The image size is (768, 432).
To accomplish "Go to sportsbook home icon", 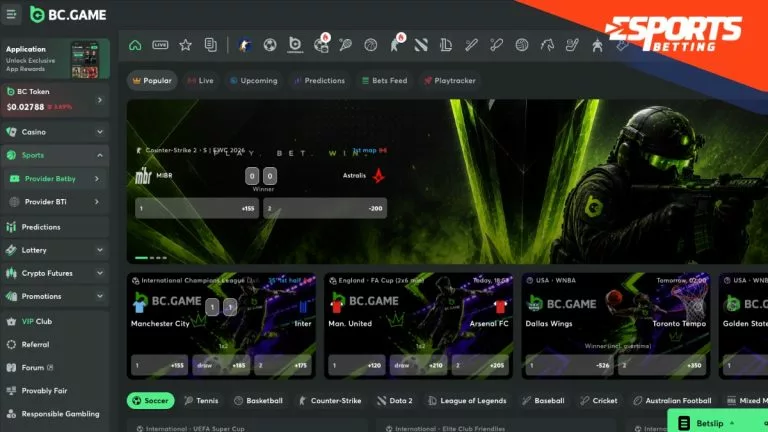I will (x=135, y=45).
